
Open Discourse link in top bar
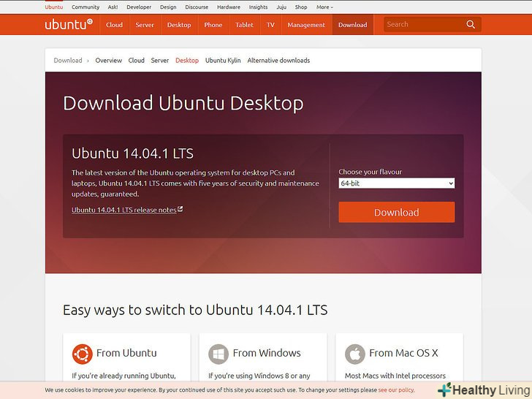(x=197, y=7)
